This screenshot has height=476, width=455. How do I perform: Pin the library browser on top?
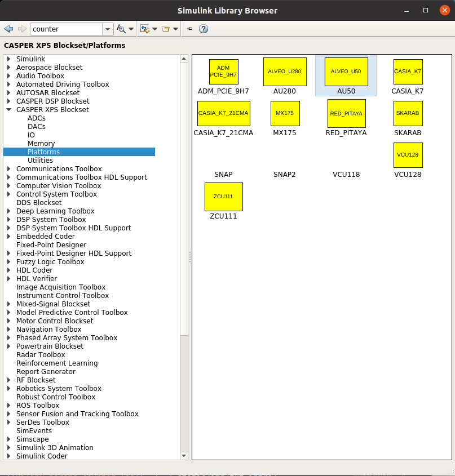click(x=189, y=29)
